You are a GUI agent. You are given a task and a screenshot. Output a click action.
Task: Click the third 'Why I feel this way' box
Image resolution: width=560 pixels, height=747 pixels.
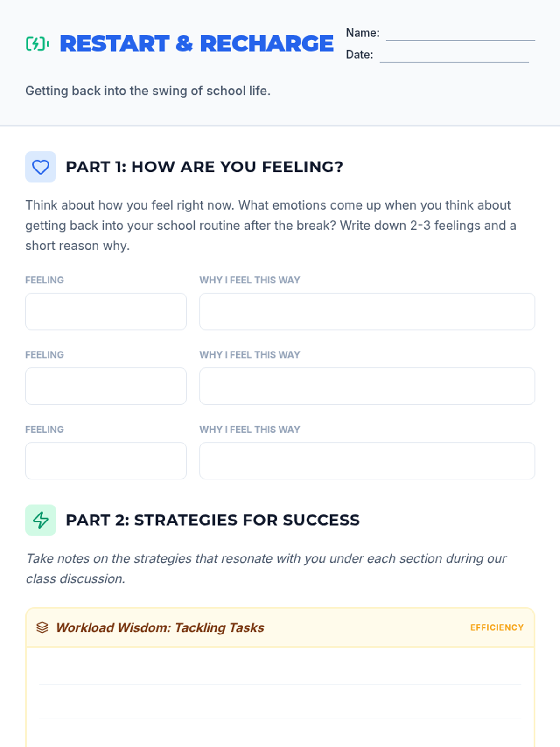(x=367, y=461)
